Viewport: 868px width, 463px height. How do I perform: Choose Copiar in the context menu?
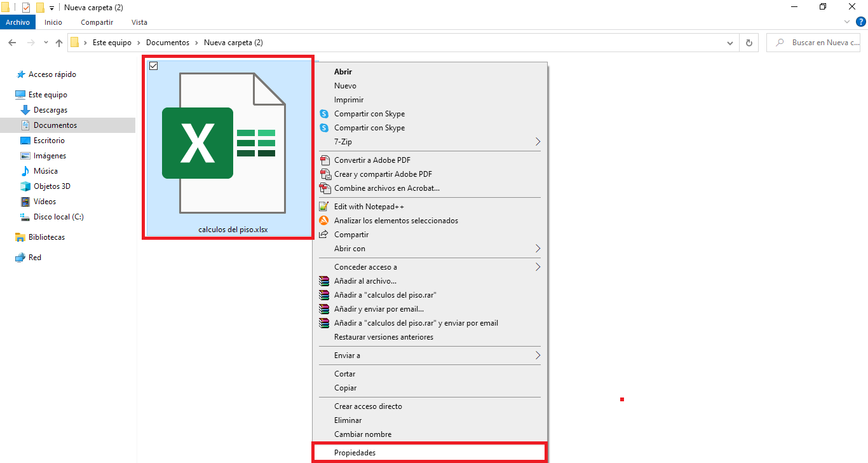pyautogui.click(x=430, y=388)
